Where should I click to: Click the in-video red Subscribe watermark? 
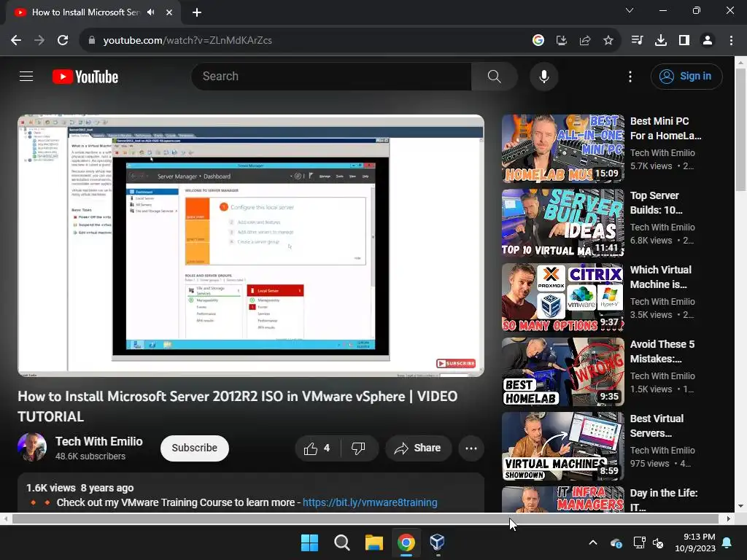pyautogui.click(x=456, y=363)
